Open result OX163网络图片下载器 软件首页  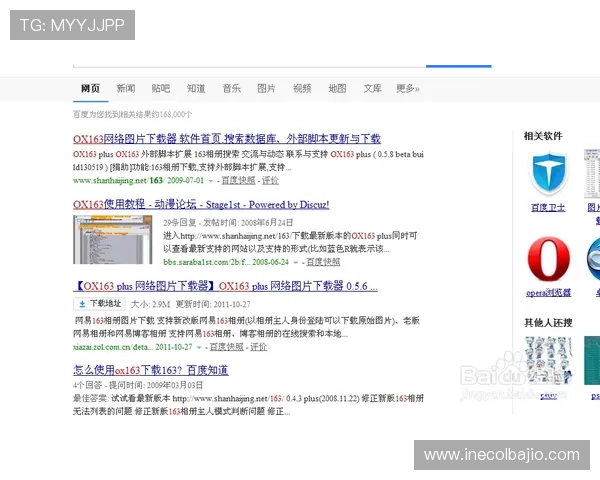click(x=227, y=139)
